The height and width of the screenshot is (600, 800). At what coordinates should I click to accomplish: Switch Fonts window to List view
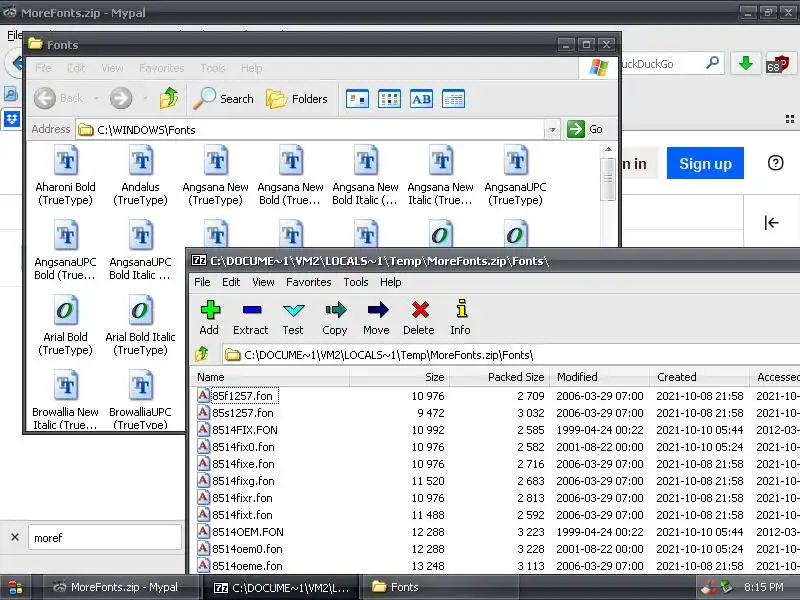click(x=389, y=98)
